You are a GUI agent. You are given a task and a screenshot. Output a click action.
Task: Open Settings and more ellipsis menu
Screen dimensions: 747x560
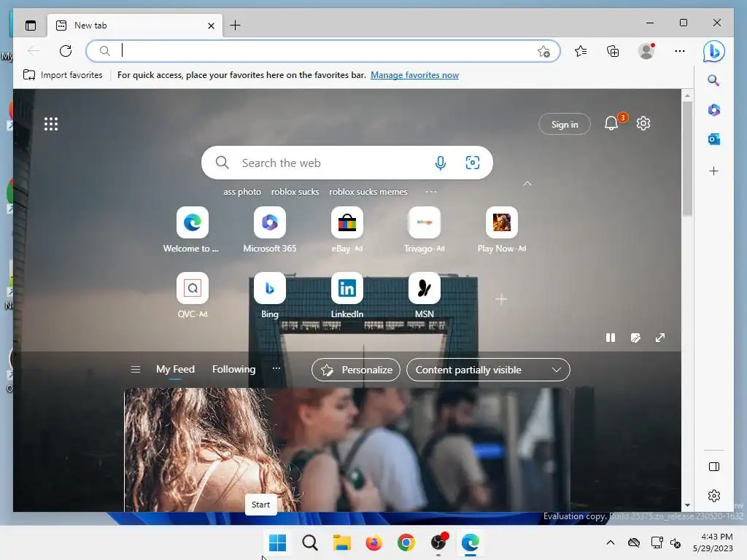coord(680,51)
